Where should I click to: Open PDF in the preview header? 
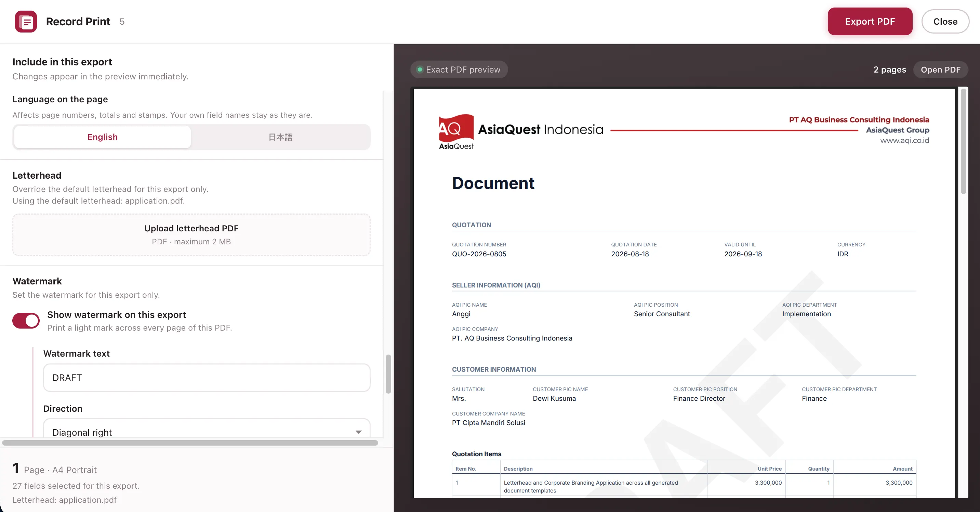tap(940, 70)
